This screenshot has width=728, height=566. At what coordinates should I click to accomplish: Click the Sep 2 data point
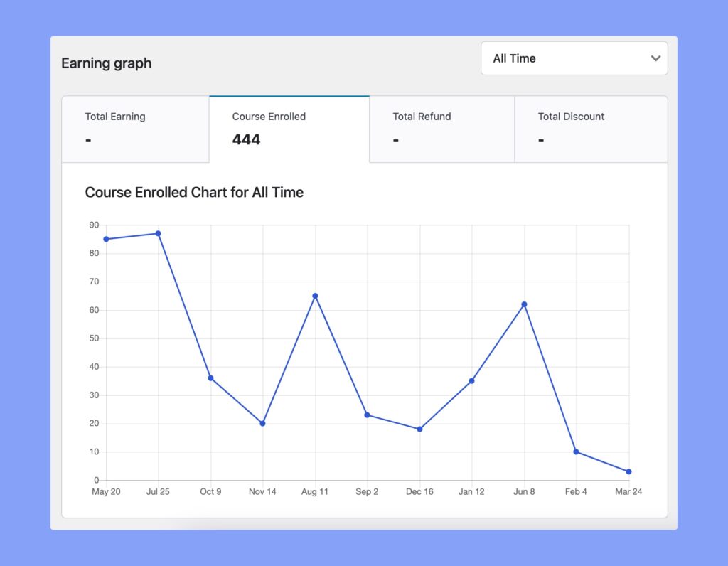point(367,414)
